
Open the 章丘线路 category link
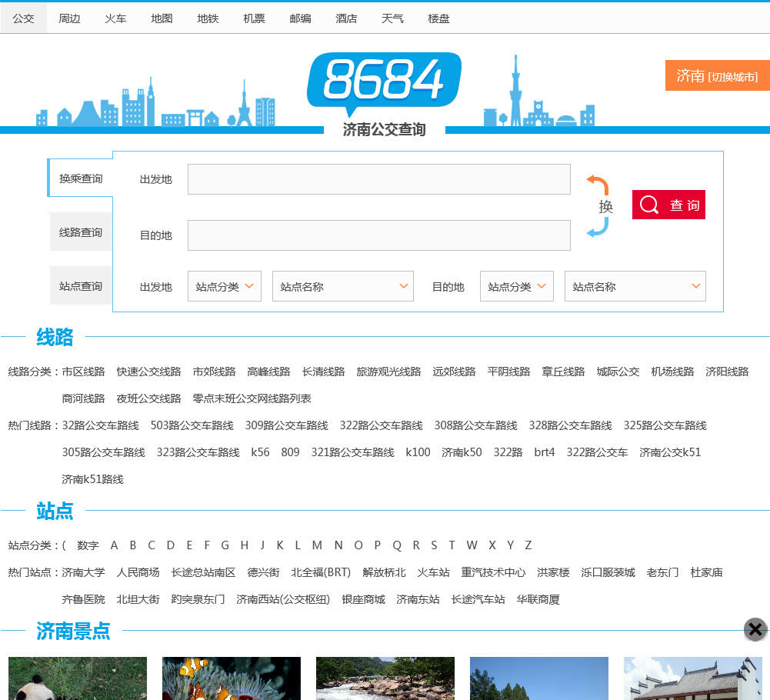(563, 372)
